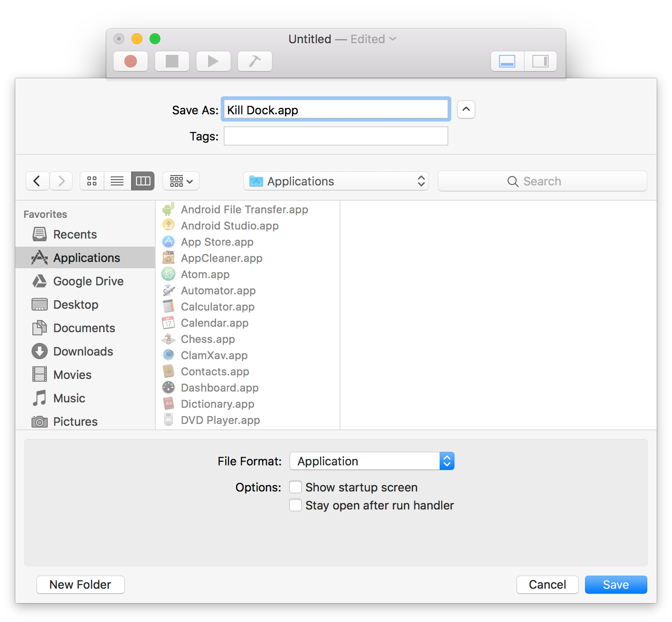672x622 pixels.
Task: Select Downloads in the sidebar
Action: point(85,352)
